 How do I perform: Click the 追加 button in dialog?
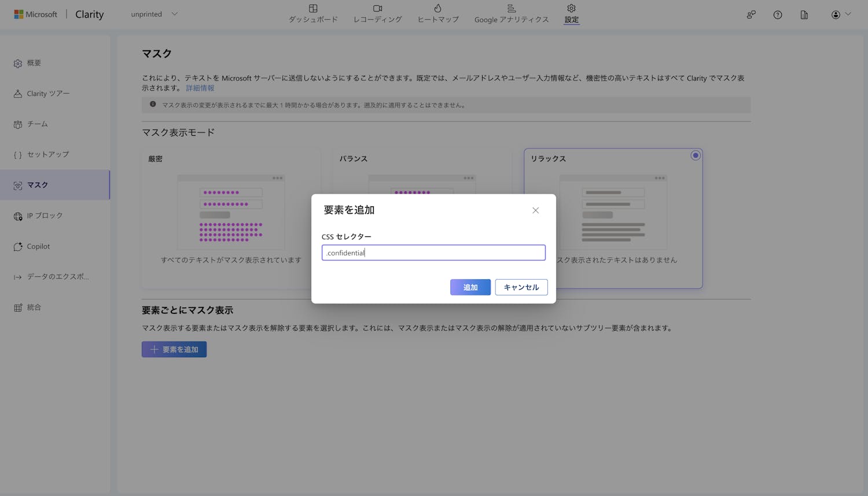pos(470,287)
